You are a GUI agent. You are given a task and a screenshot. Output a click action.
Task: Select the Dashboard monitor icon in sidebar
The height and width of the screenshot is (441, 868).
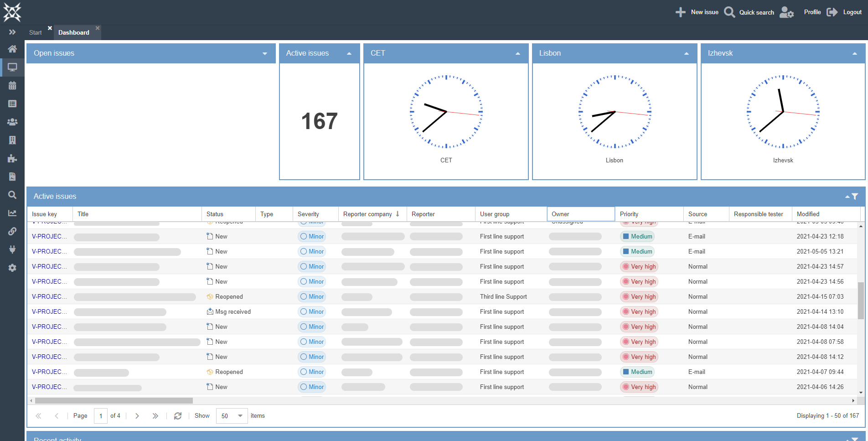click(12, 67)
